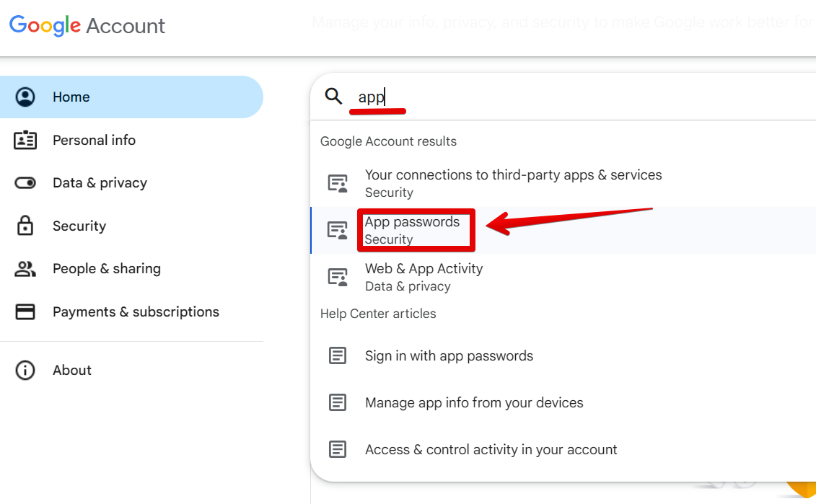
Task: Click the About info circle icon
Action: tap(25, 371)
